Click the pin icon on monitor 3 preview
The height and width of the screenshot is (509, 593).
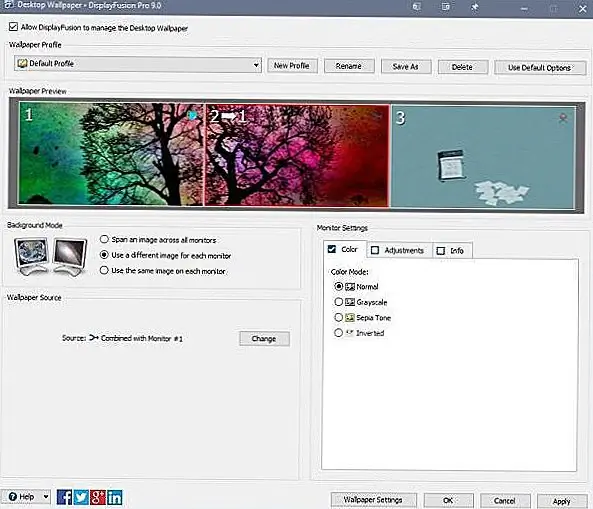(x=563, y=118)
